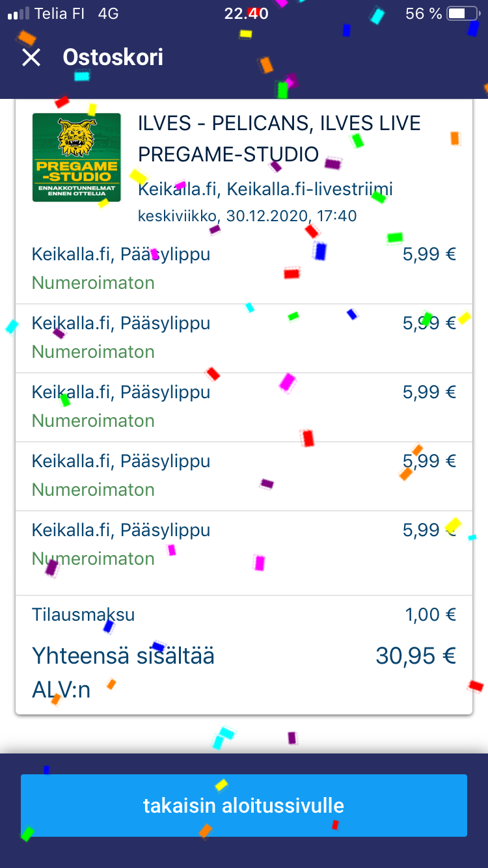Screen dimensions: 488x868
Task: Tap the "Yhteensä sisältää ALV:n" label
Action: [x=123, y=672]
